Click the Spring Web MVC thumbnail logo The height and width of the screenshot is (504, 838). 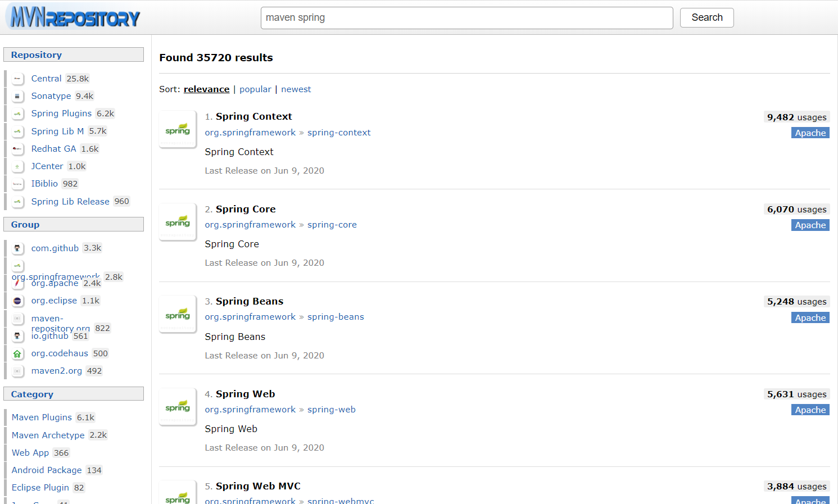click(x=178, y=492)
